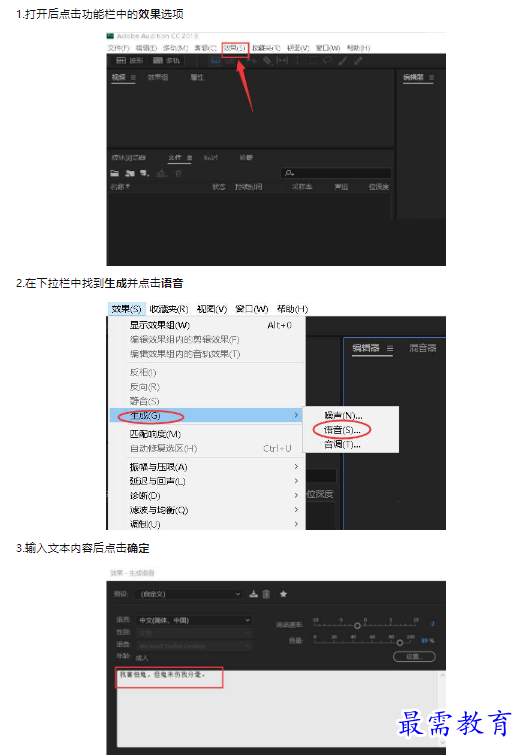Click favorite star icon in speech dialog
Viewport: 520px width, 755px height.
click(284, 594)
